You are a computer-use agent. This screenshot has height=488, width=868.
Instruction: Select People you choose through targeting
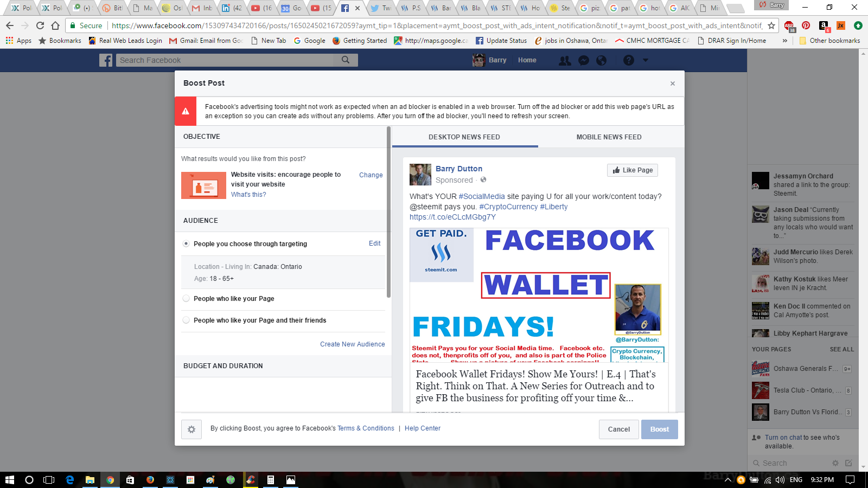click(x=186, y=244)
